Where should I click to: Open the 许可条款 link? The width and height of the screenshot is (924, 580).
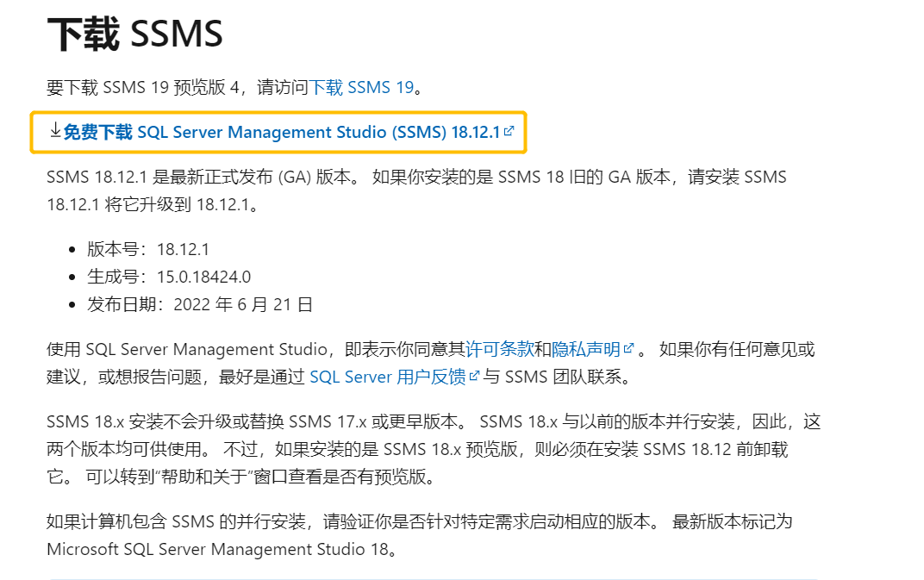pyautogui.click(x=499, y=350)
